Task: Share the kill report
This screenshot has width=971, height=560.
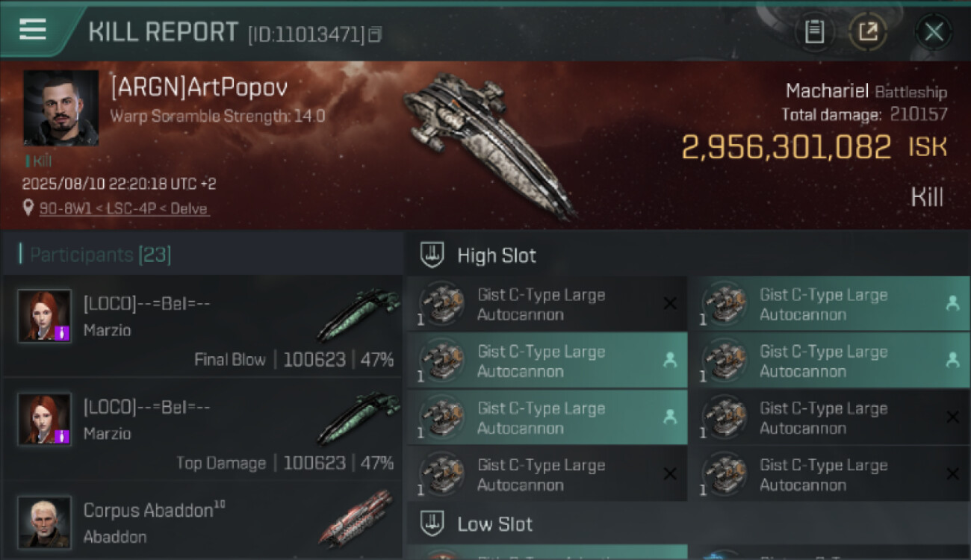Action: (x=868, y=31)
